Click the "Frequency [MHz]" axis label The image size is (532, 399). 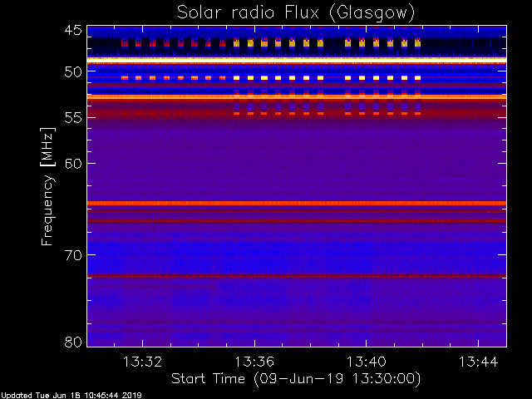tap(48, 186)
